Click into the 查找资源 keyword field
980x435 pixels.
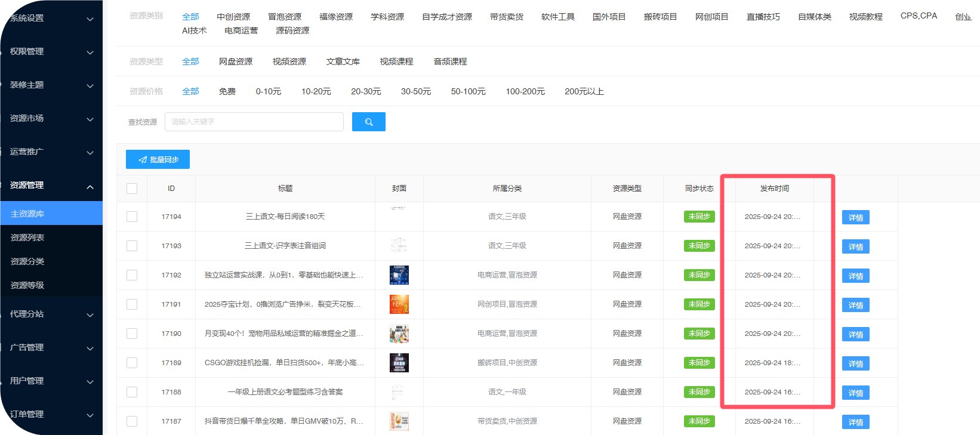click(x=254, y=122)
